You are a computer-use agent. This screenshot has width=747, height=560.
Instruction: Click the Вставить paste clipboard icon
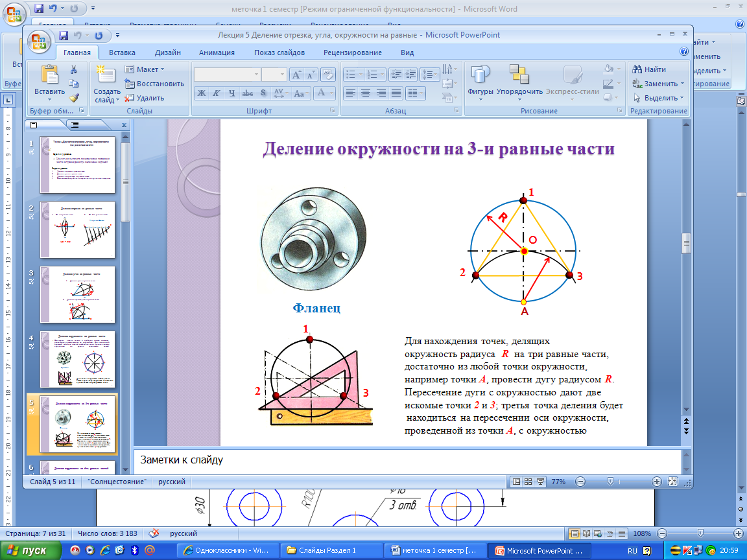[49, 75]
